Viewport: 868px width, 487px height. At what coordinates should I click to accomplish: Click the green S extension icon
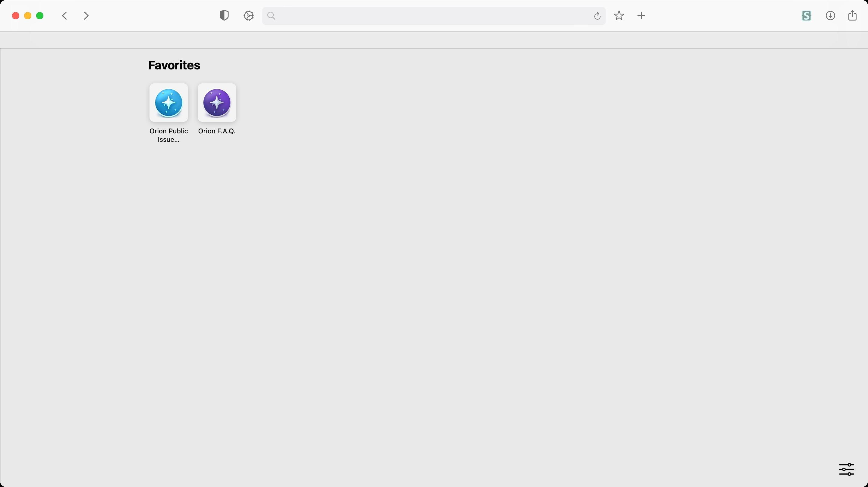806,15
